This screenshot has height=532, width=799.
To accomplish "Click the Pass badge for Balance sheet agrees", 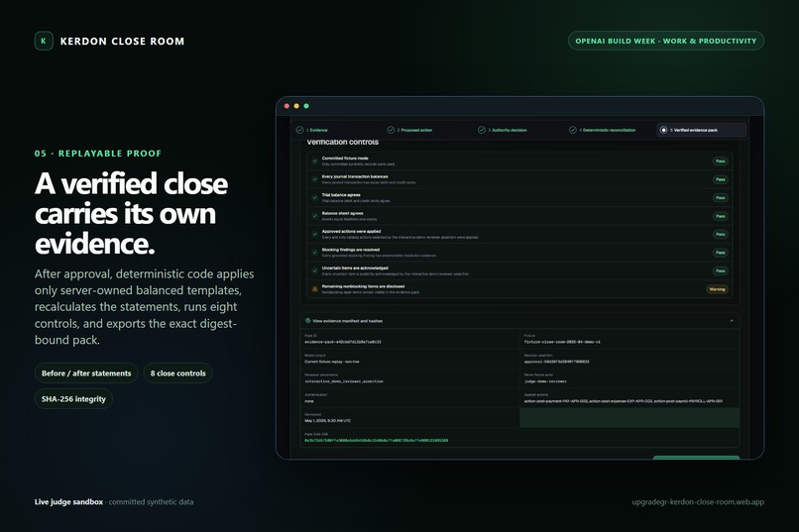I will [720, 216].
